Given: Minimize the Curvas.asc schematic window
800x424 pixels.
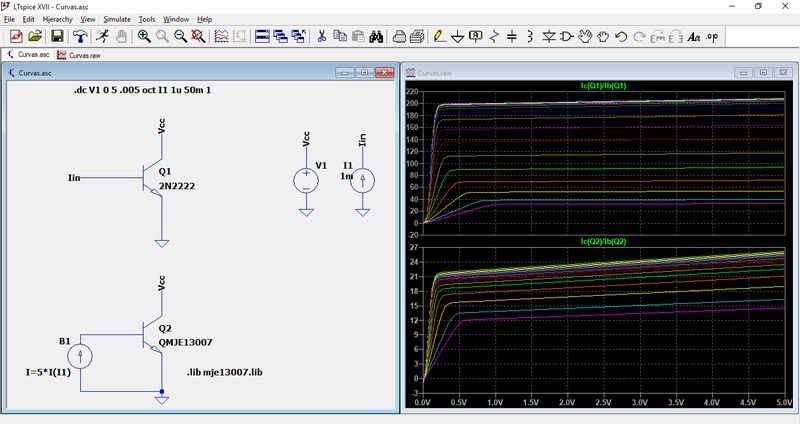Looking at the screenshot, I should [x=345, y=73].
